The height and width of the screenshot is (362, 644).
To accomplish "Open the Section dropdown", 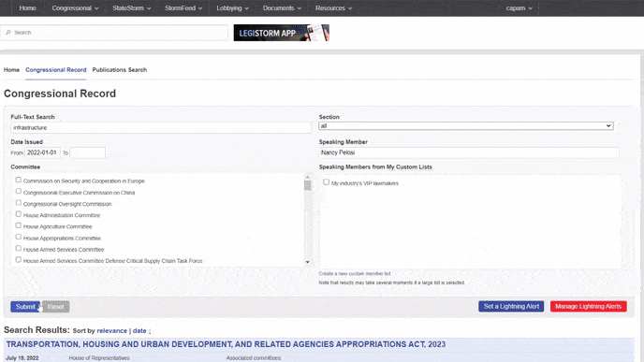I will click(x=466, y=125).
